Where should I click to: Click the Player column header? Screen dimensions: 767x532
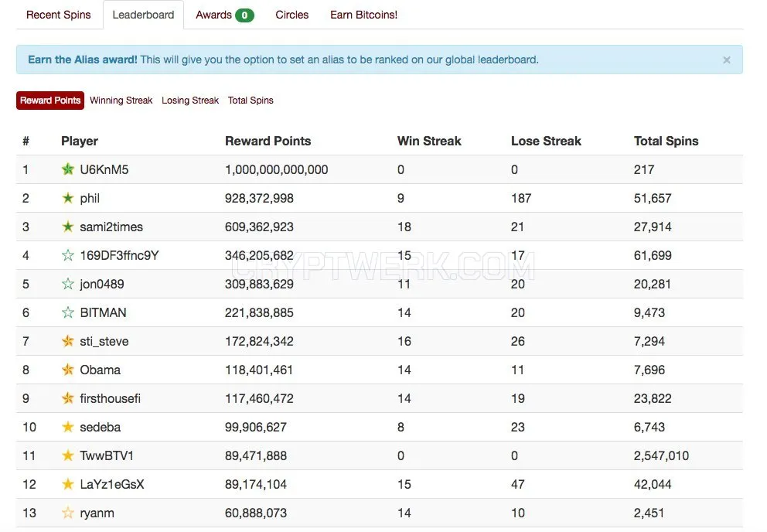pyautogui.click(x=80, y=141)
